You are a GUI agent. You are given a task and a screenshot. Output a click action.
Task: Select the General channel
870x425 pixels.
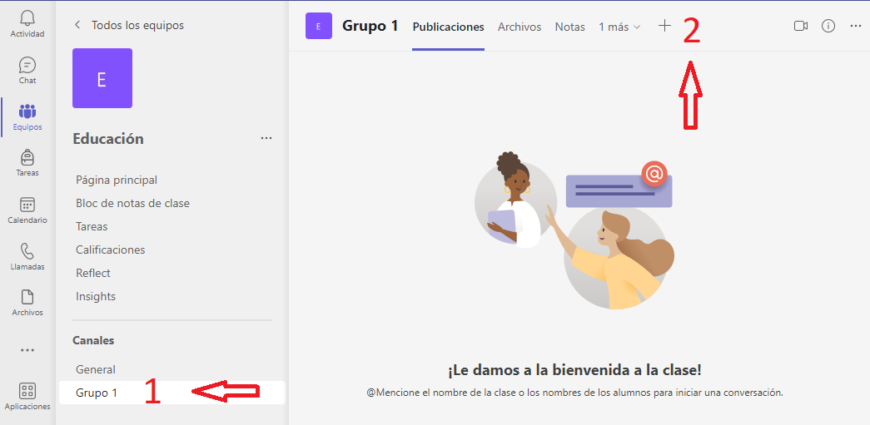95,370
